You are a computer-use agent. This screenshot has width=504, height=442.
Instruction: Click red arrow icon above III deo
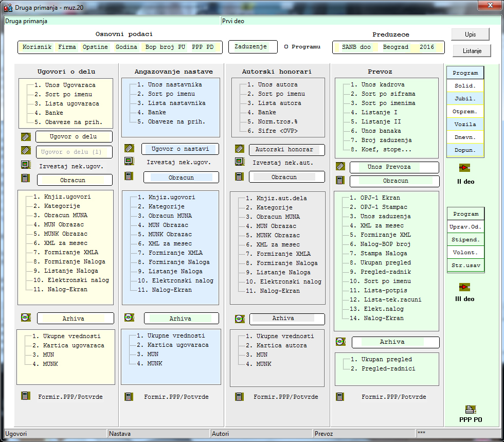point(464,287)
